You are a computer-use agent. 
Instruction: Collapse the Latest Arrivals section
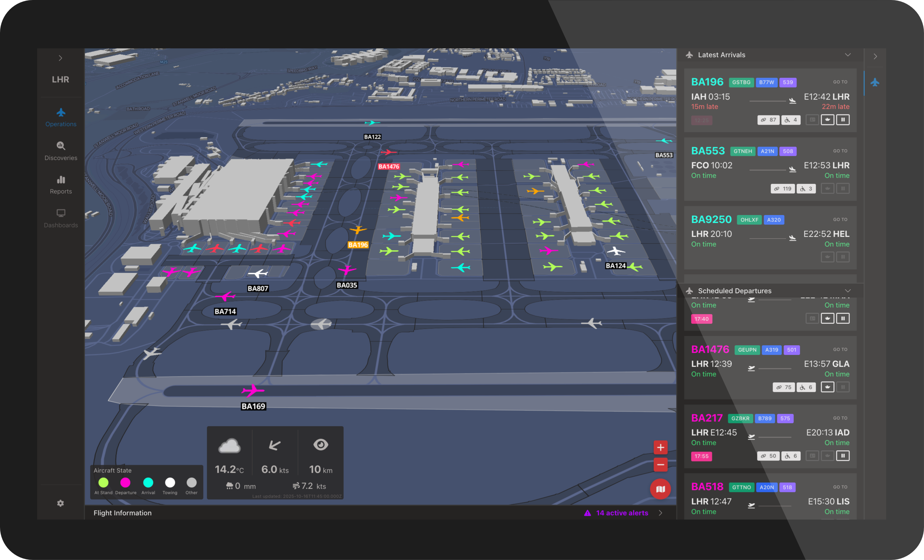pos(848,55)
